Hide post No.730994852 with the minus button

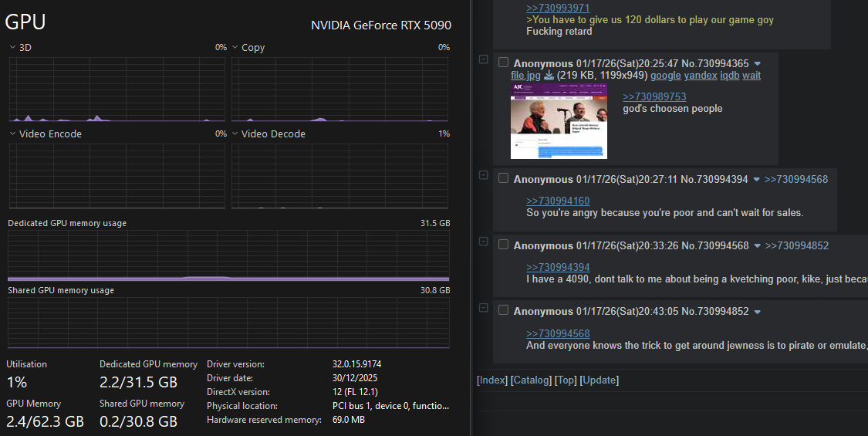click(483, 307)
